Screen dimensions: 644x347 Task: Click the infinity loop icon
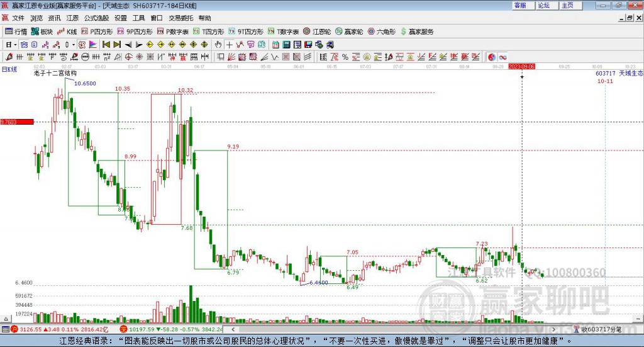(502, 57)
